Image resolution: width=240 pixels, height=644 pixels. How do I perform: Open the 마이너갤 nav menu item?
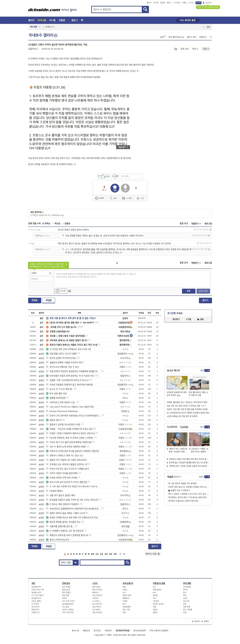(x=42, y=20)
